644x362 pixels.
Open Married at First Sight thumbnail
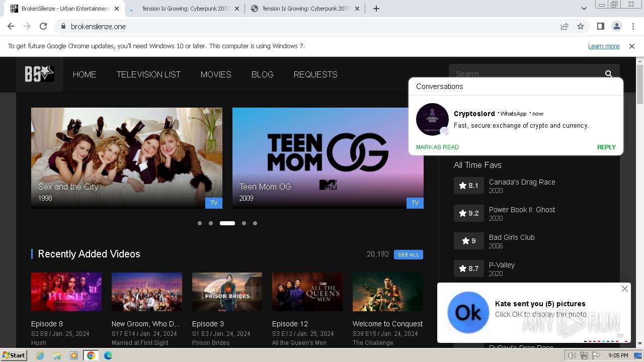coord(146,292)
